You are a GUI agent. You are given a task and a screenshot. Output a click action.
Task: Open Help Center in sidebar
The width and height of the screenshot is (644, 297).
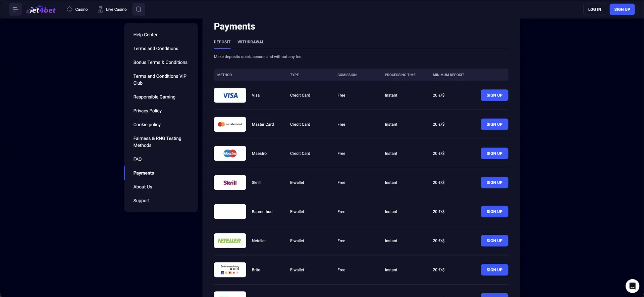145,35
